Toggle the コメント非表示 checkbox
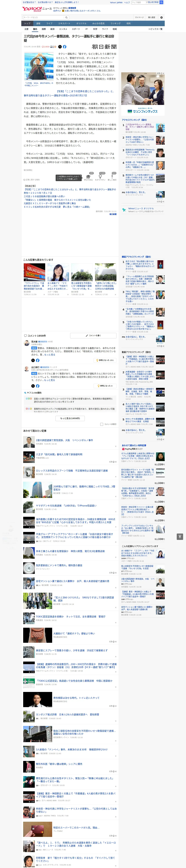The height and width of the screenshot is (868, 186). tap(102, 424)
